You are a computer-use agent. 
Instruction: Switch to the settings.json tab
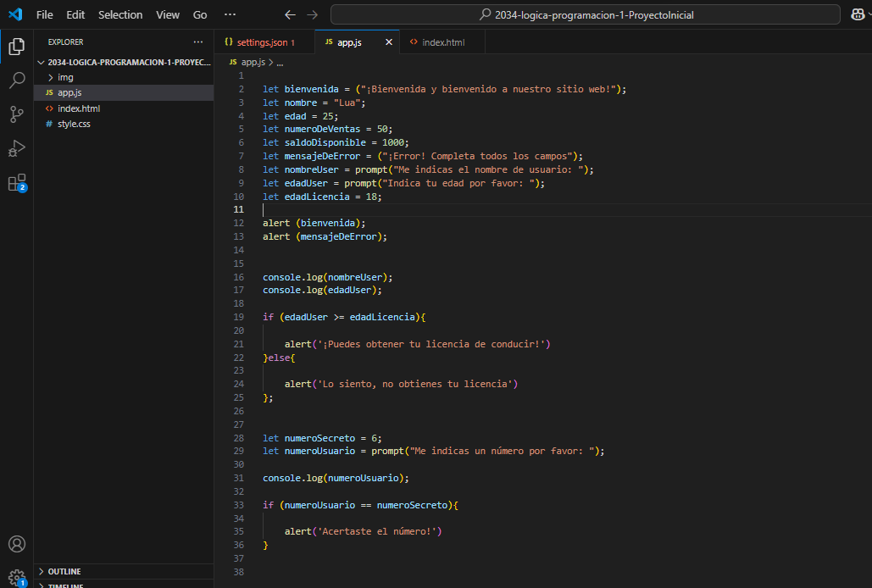pyautogui.click(x=264, y=42)
